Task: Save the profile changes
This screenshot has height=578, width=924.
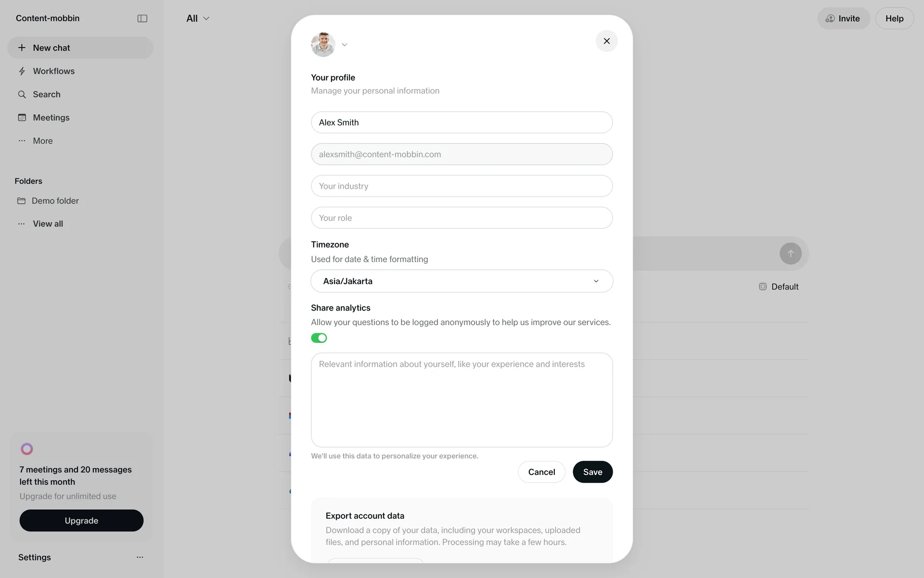Action: [x=592, y=472]
